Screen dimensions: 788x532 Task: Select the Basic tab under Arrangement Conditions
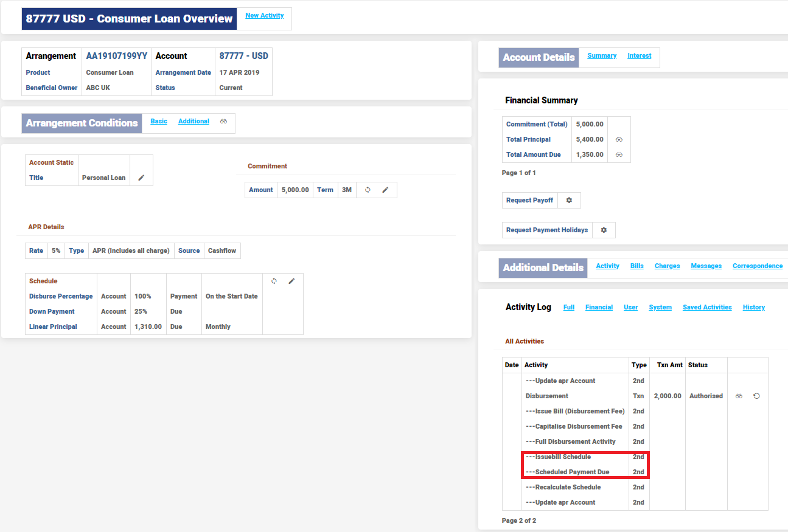(159, 122)
